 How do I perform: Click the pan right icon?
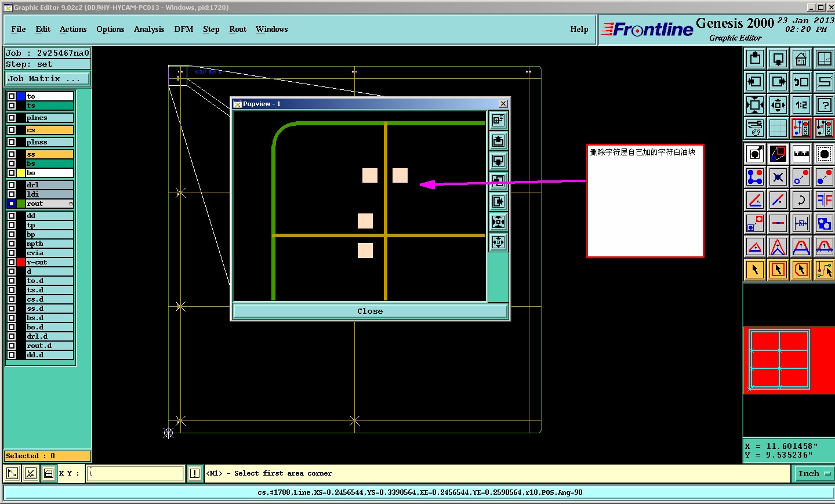coord(778,82)
